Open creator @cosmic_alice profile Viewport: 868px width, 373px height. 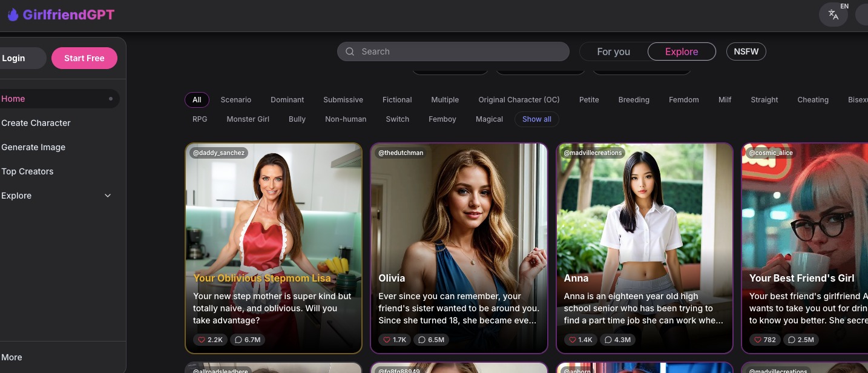point(771,153)
